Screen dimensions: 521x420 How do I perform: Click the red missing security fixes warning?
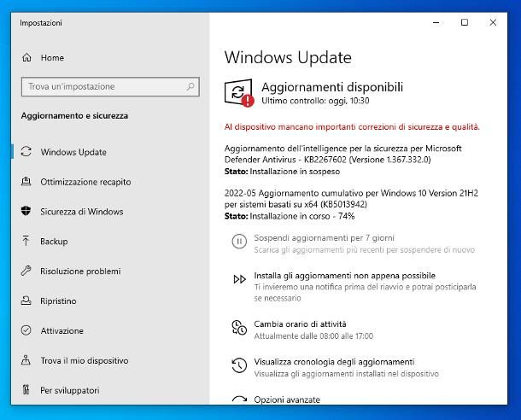352,127
